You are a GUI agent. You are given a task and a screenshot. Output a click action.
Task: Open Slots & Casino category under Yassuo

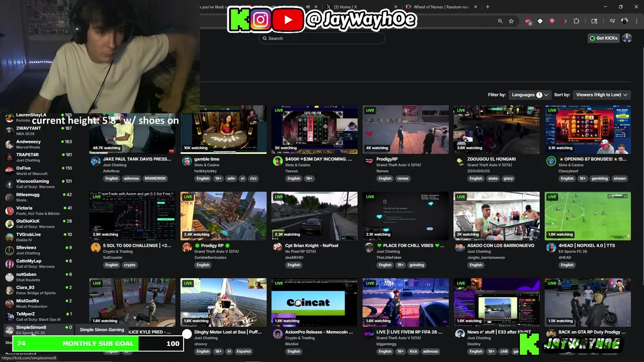coord(298,165)
